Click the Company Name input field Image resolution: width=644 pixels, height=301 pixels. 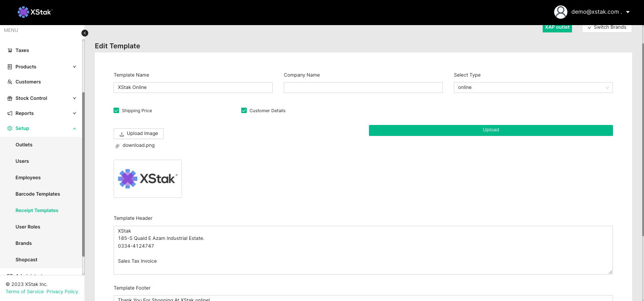tap(363, 88)
